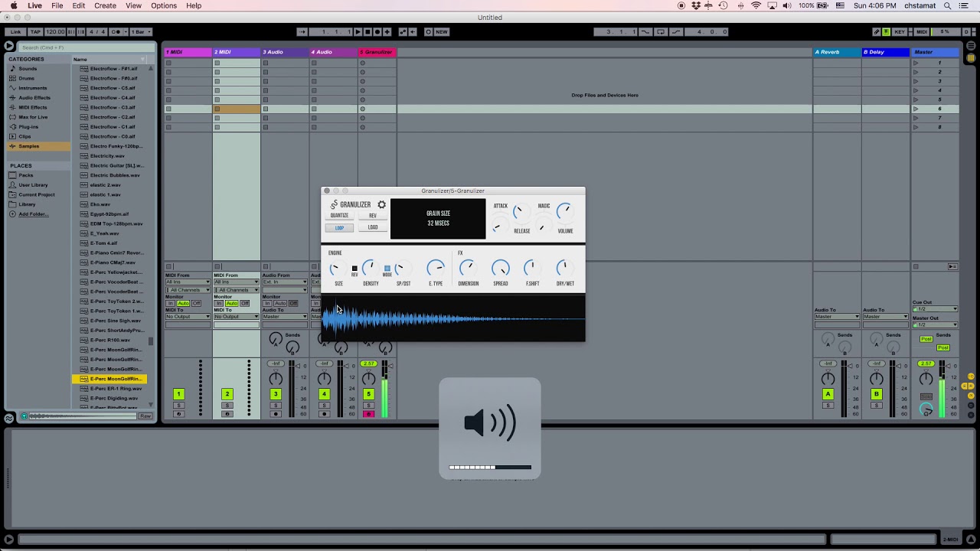Toggle the LOOP button in Granulizer
This screenshot has width=980, height=551.
click(339, 227)
